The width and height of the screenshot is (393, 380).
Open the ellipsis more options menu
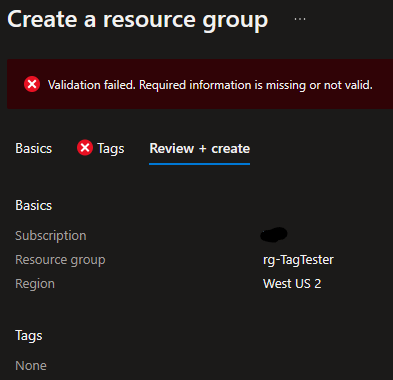tap(300, 19)
